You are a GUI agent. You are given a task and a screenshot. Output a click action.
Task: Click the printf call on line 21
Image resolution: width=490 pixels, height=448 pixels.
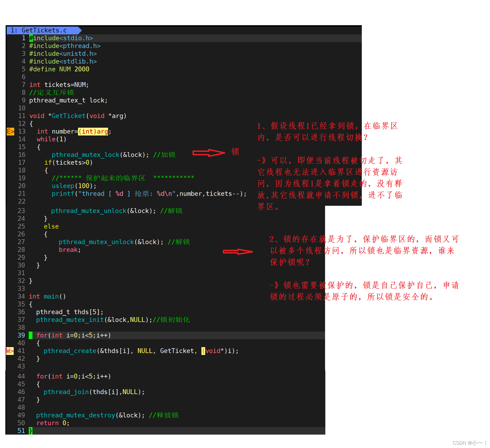(149, 194)
